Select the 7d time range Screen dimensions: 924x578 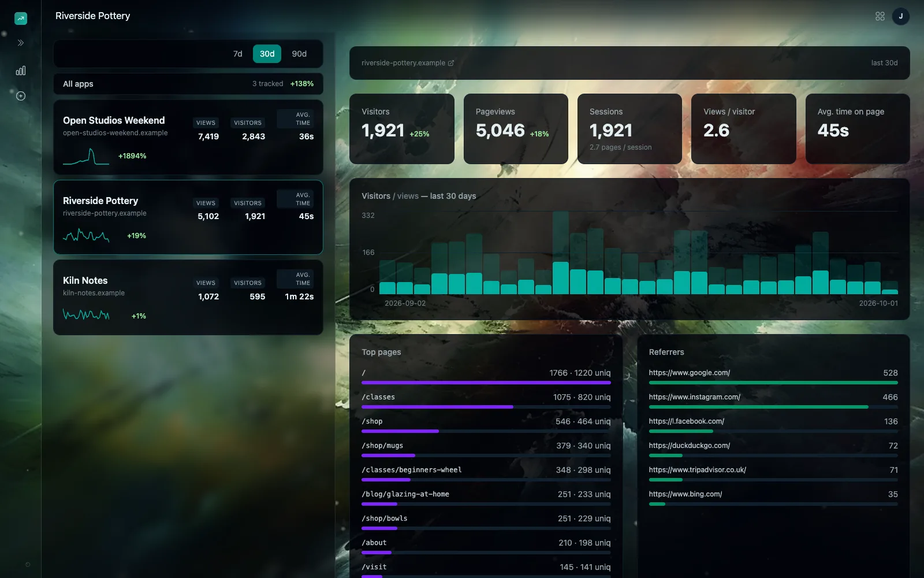pyautogui.click(x=237, y=54)
